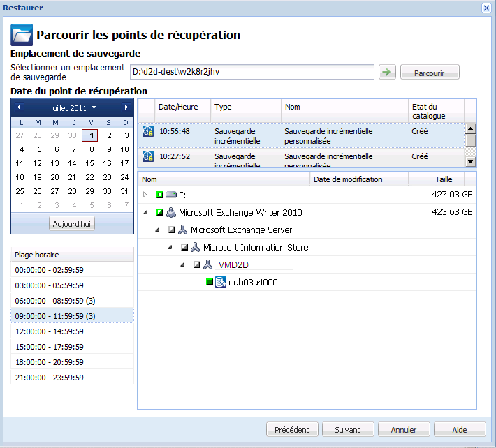Open the juillet 2011 month dropdown
The height and width of the screenshot is (448, 496).
click(94, 107)
